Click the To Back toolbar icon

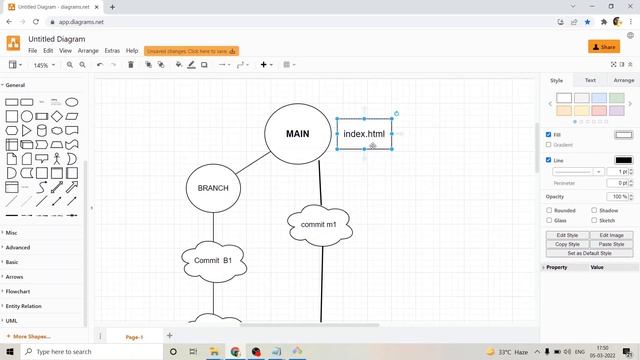(161, 64)
